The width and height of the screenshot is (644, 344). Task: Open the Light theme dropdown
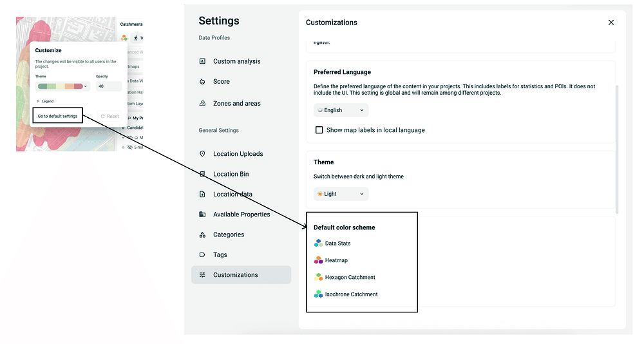coord(341,194)
